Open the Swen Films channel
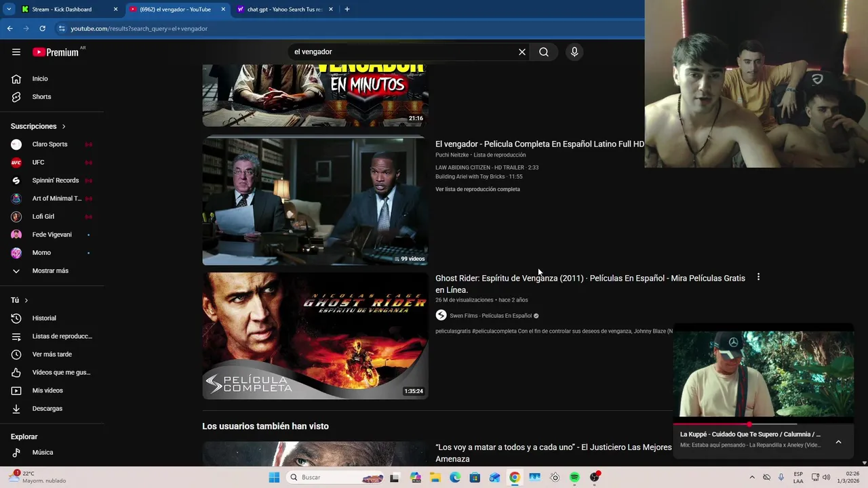 490,316
